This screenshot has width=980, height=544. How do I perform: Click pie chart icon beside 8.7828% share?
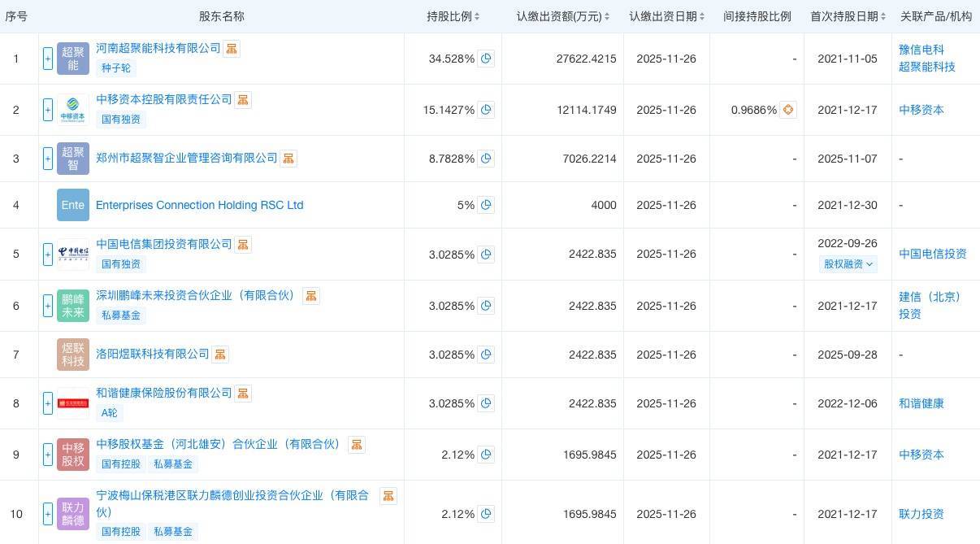tap(486, 159)
